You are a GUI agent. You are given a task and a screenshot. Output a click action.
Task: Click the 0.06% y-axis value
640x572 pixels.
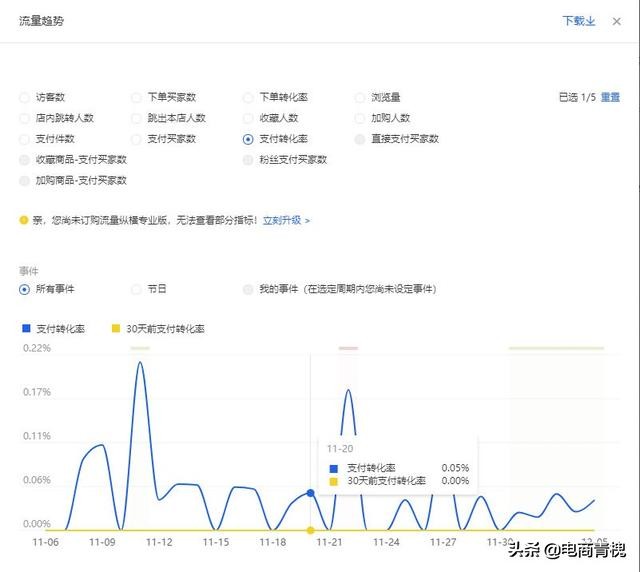point(37,480)
